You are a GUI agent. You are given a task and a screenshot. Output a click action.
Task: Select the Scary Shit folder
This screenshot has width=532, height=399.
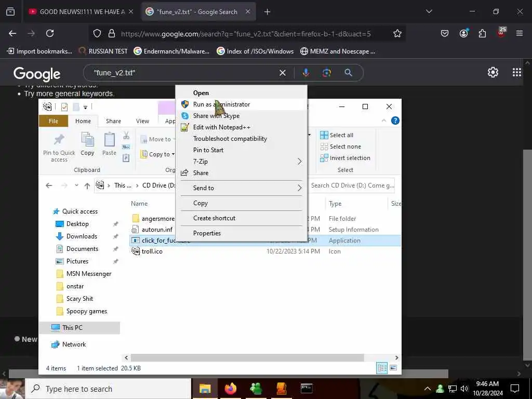pyautogui.click(x=79, y=299)
